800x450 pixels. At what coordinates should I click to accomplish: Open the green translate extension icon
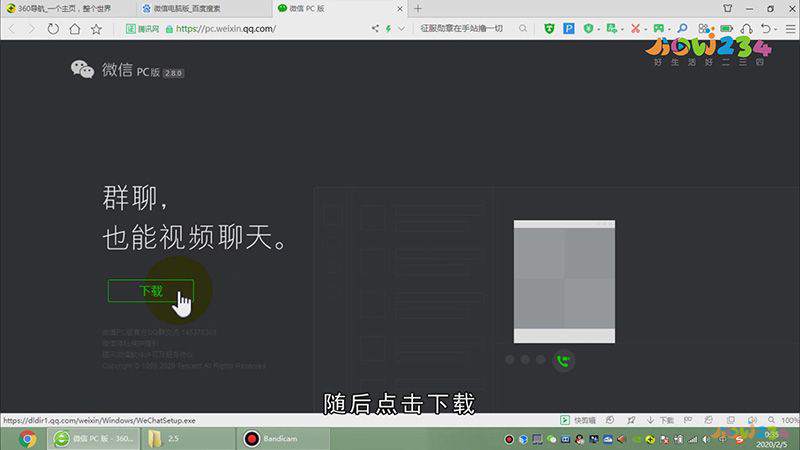coord(611,29)
